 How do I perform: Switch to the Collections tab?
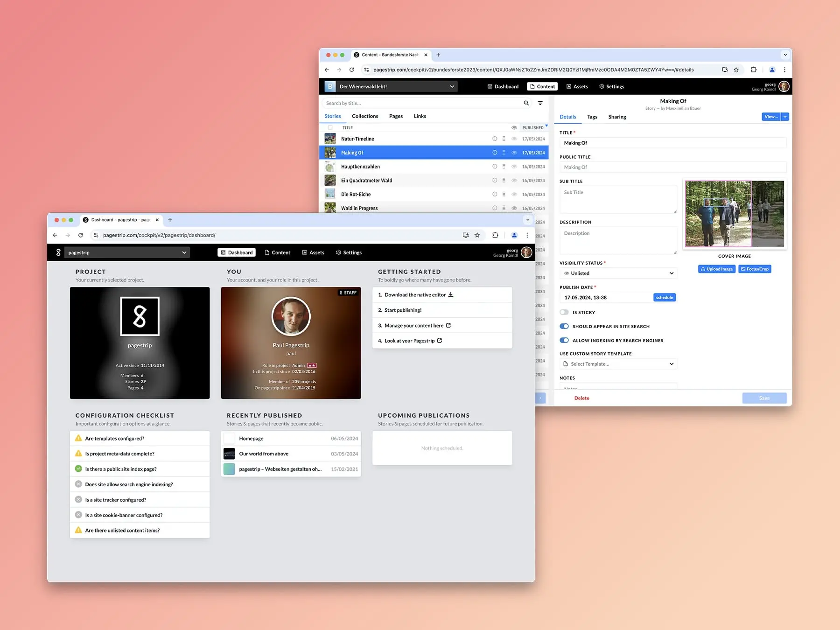(x=364, y=116)
